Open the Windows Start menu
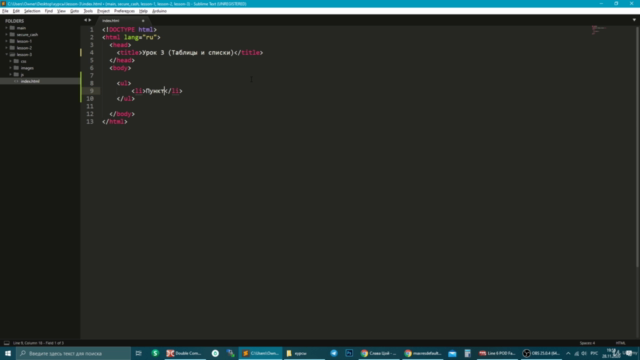The width and height of the screenshot is (640, 360). coord(8,353)
